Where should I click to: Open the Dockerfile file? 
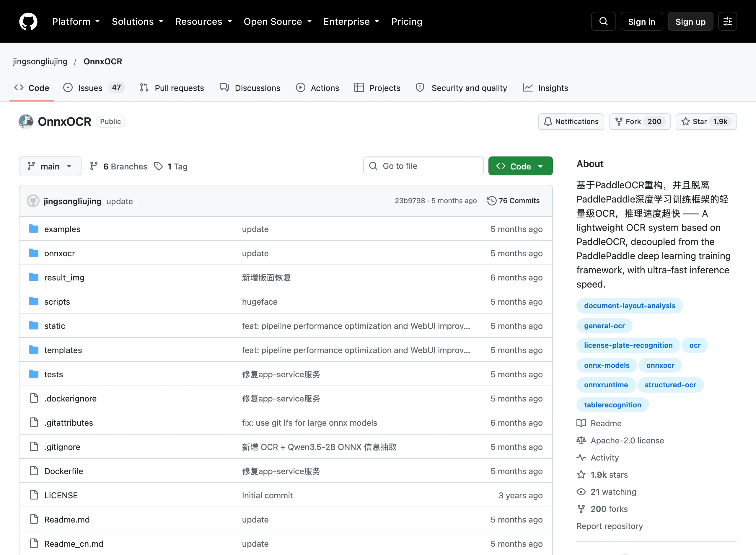63,471
